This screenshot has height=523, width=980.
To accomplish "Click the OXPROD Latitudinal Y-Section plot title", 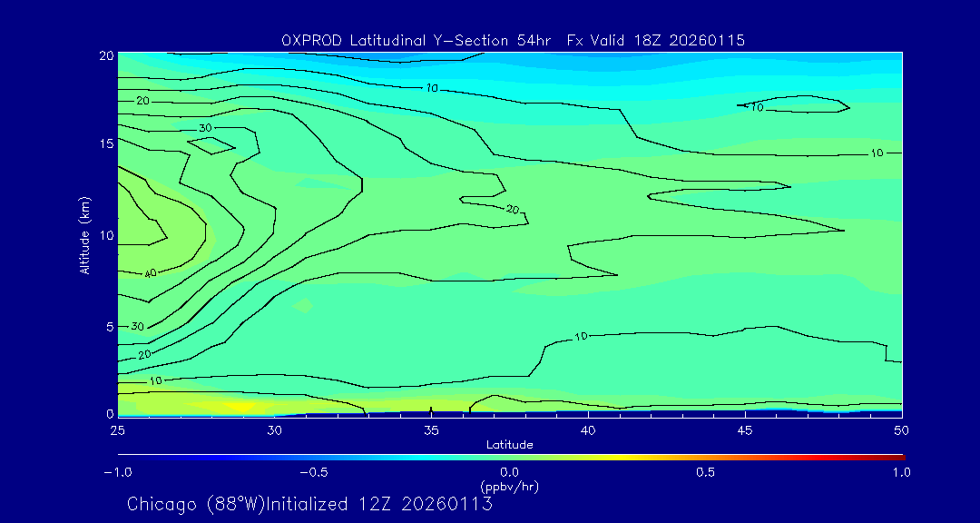I will pyautogui.click(x=514, y=40).
